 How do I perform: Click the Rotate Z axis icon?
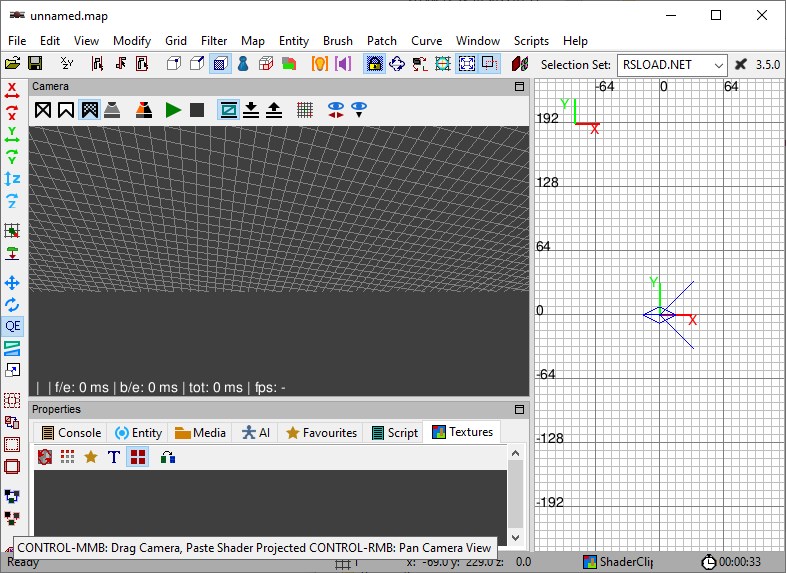coord(12,201)
